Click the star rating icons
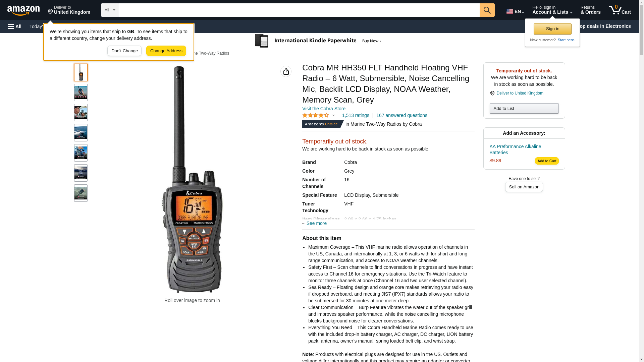This screenshot has width=644, height=362. (316, 115)
